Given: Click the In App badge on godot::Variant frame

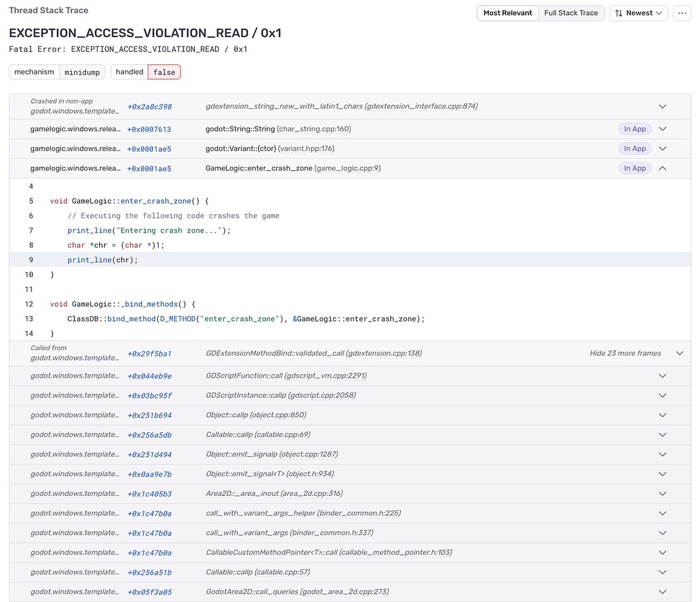Looking at the screenshot, I should coord(634,148).
